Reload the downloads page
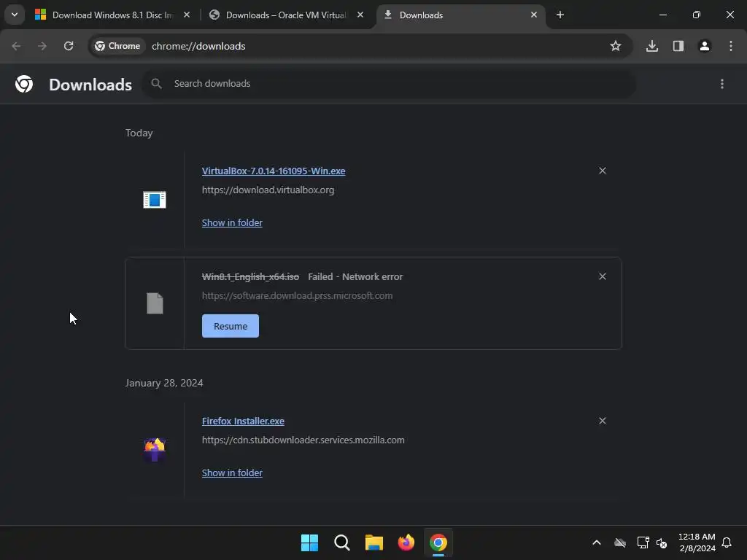The height and width of the screenshot is (560, 747). pos(69,46)
